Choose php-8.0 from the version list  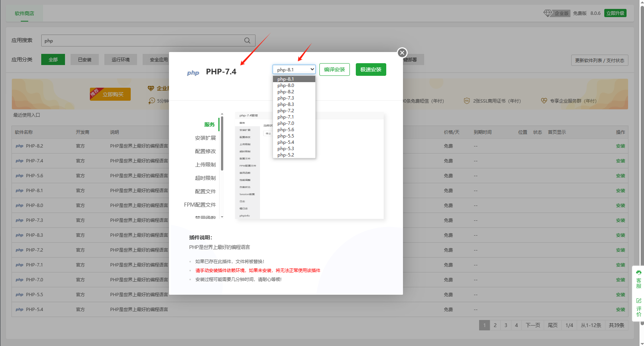tap(294, 85)
